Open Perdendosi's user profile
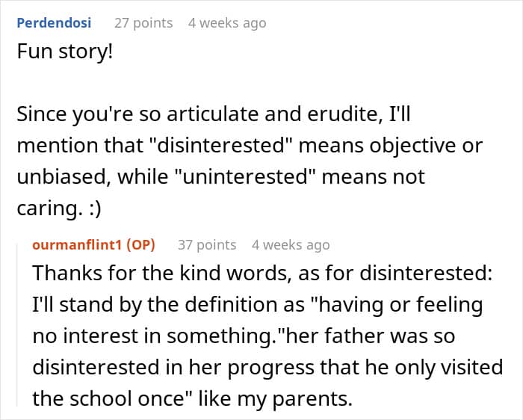Image resolution: width=523 pixels, height=420 pixels. pos(54,23)
